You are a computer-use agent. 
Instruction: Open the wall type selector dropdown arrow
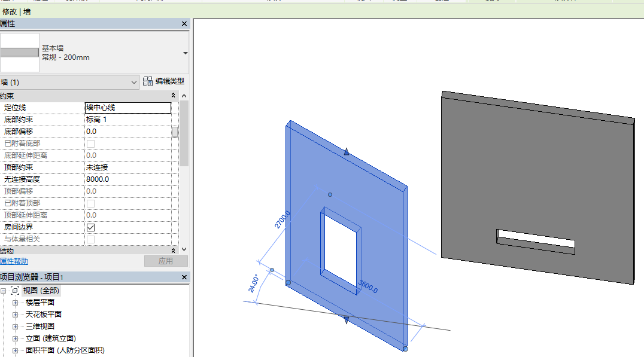[185, 53]
